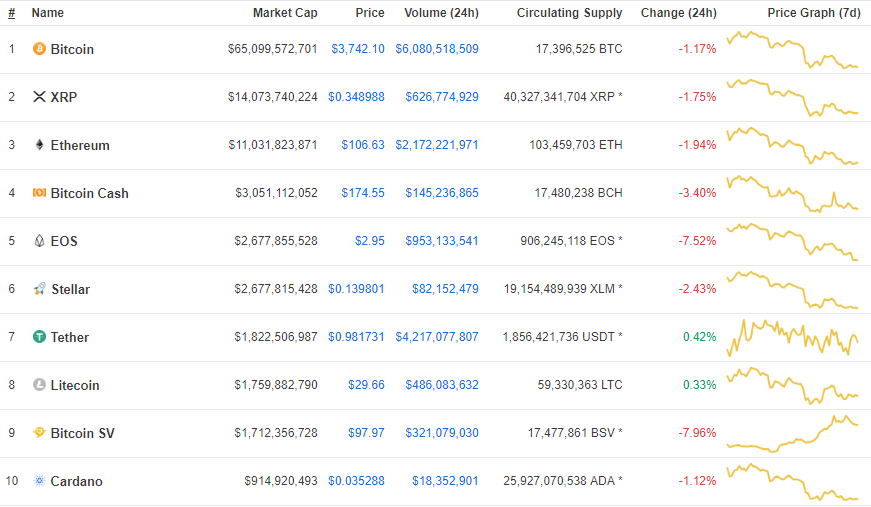This screenshot has height=507, width=871.
Task: Click the Stellar rocket logo icon
Action: [x=40, y=289]
